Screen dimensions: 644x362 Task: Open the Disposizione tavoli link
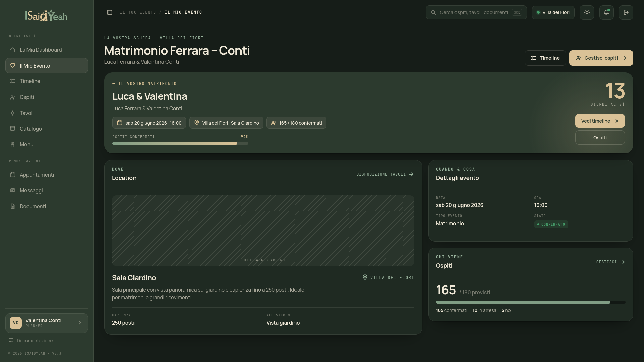(x=385, y=174)
